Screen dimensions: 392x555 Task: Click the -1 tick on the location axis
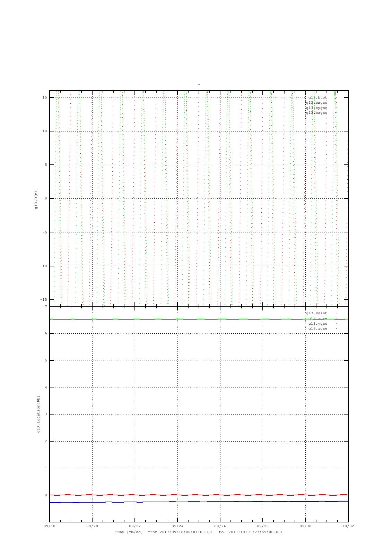(45, 522)
